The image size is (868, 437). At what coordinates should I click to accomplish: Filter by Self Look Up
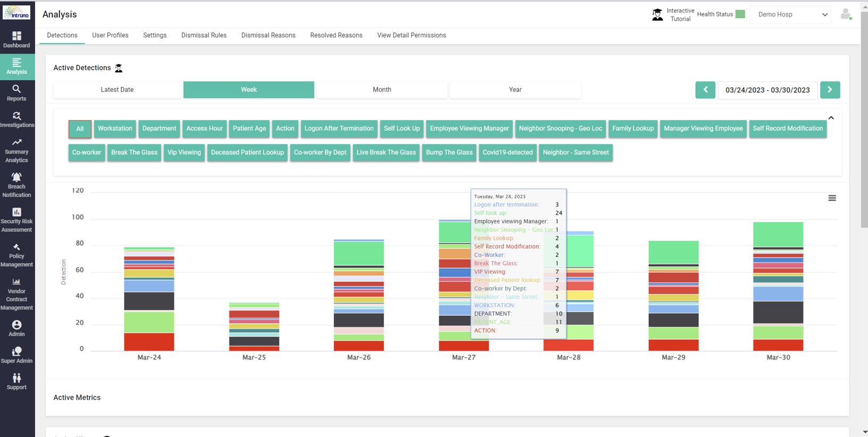(402, 129)
